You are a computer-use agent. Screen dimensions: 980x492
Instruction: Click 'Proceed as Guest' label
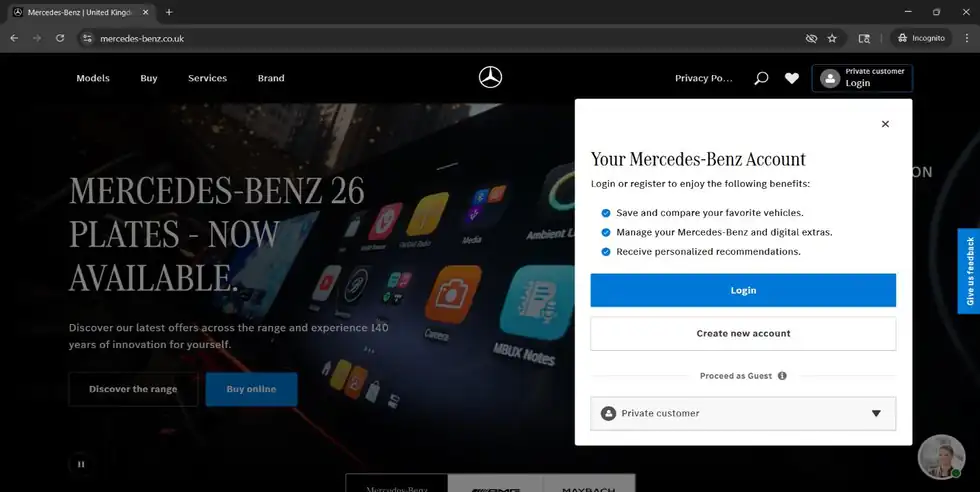tap(736, 376)
